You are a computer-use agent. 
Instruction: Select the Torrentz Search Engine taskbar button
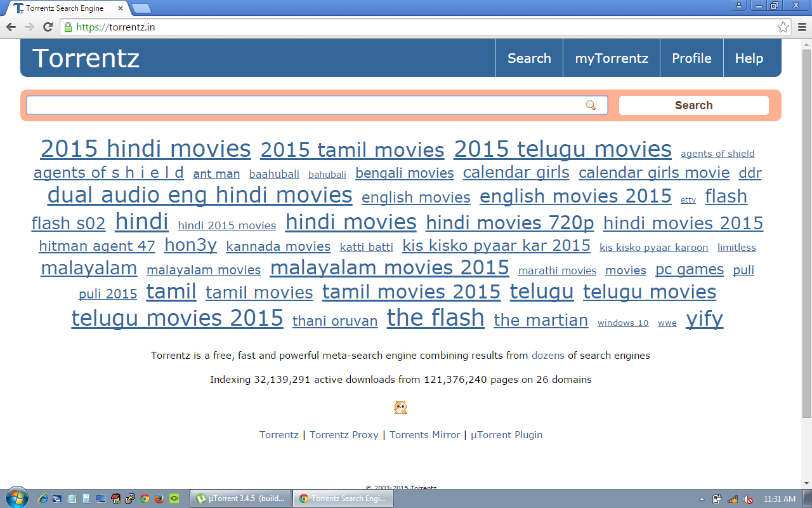(x=343, y=498)
